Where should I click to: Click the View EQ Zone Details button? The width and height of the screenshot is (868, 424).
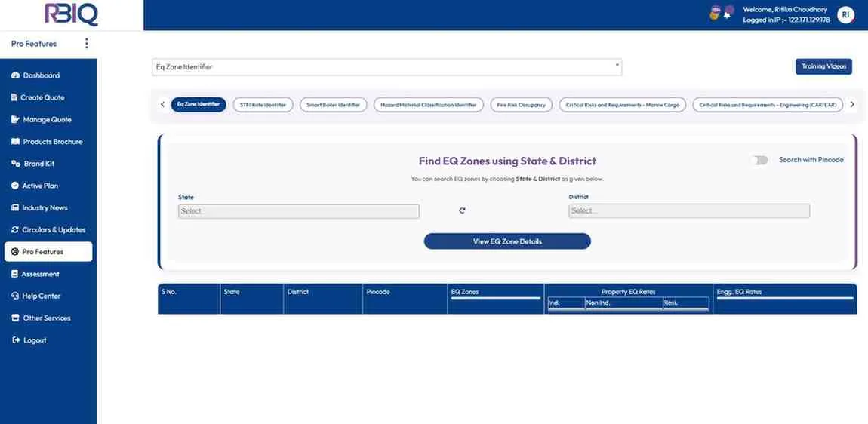click(x=508, y=241)
